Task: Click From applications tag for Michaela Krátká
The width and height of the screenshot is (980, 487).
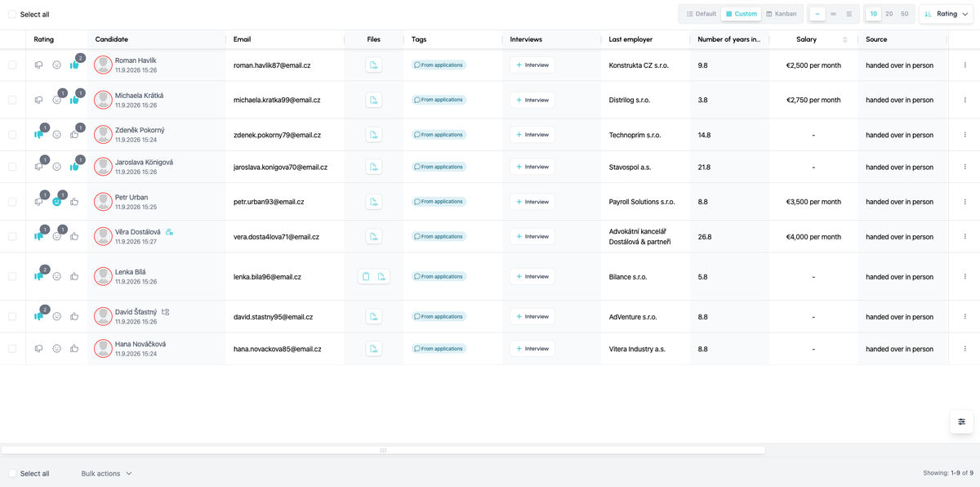Action: tap(439, 100)
